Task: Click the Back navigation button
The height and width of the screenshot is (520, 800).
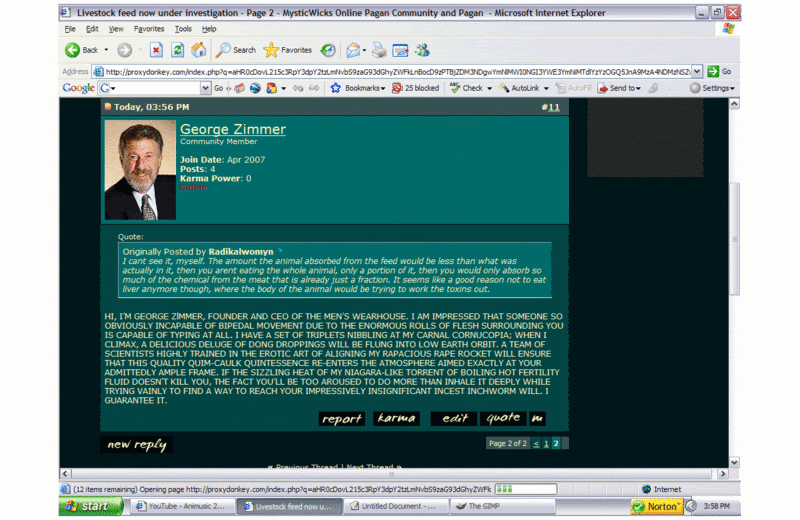Action: pos(82,50)
